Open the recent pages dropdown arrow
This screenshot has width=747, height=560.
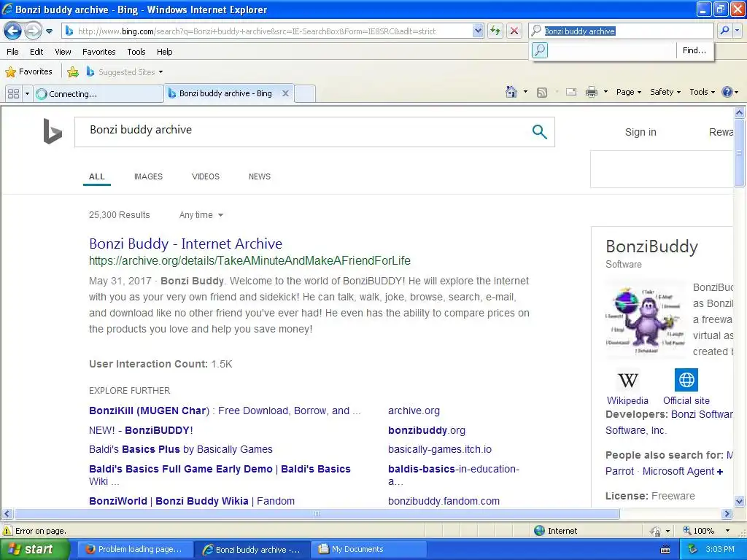pyautogui.click(x=49, y=31)
